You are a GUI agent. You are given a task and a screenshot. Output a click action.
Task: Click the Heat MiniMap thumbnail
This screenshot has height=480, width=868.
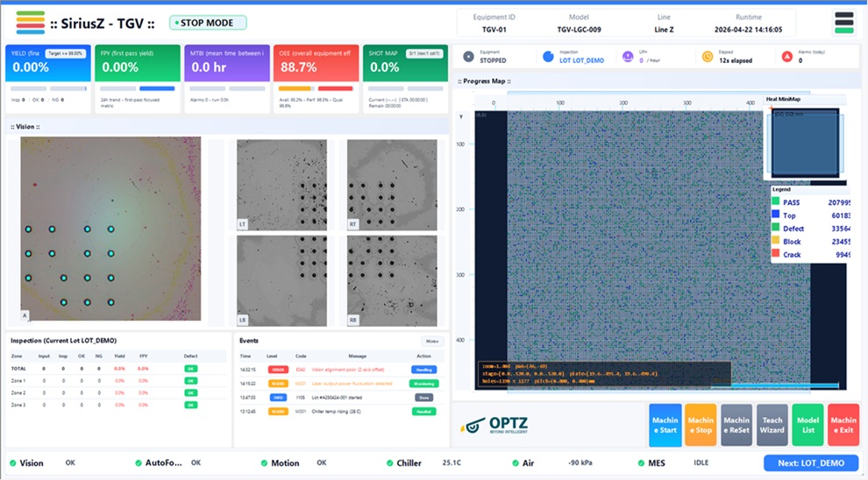806,143
